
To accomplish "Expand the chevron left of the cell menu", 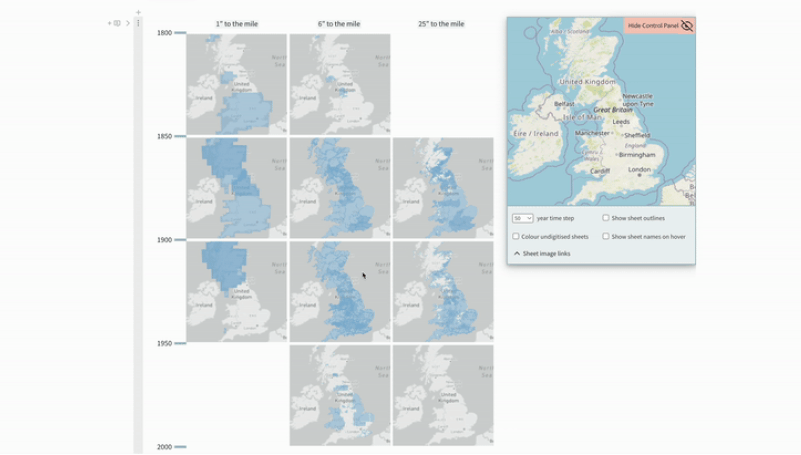I will 128,23.
